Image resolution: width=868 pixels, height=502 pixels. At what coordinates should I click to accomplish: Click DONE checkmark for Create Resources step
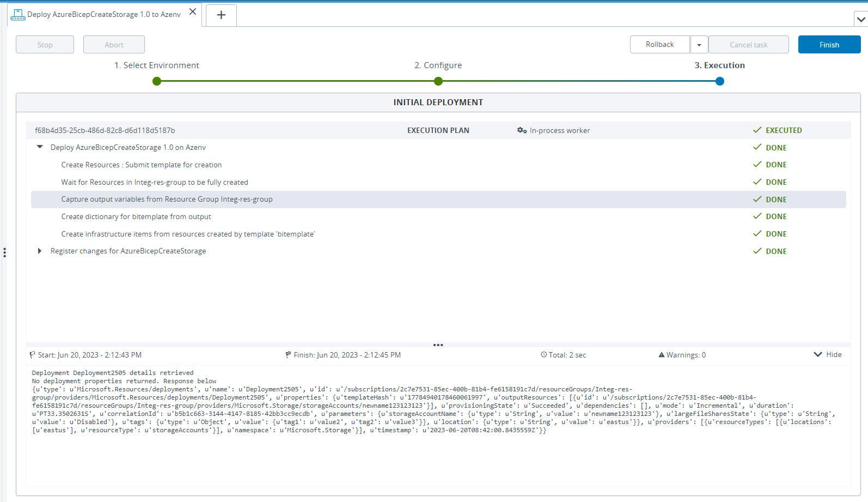[x=757, y=165]
